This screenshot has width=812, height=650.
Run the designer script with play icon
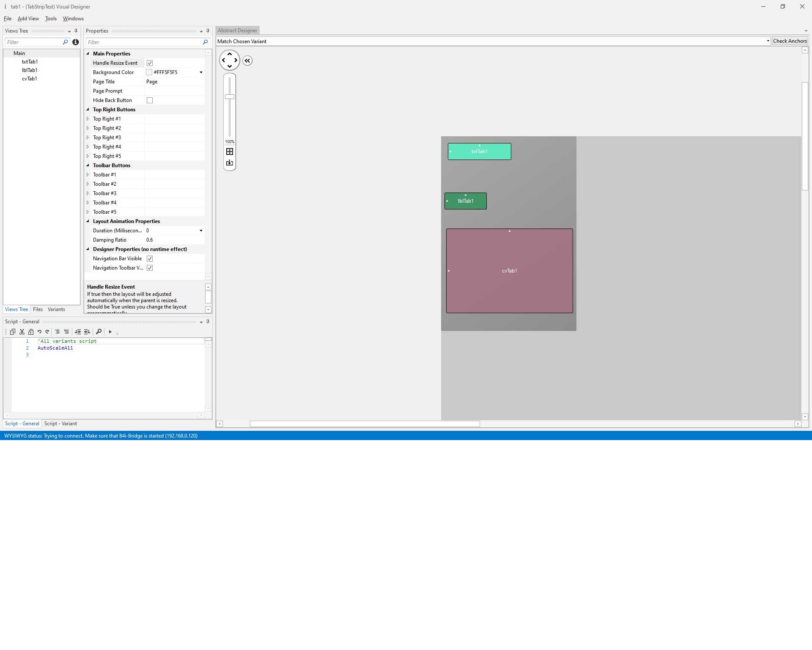pyautogui.click(x=110, y=332)
